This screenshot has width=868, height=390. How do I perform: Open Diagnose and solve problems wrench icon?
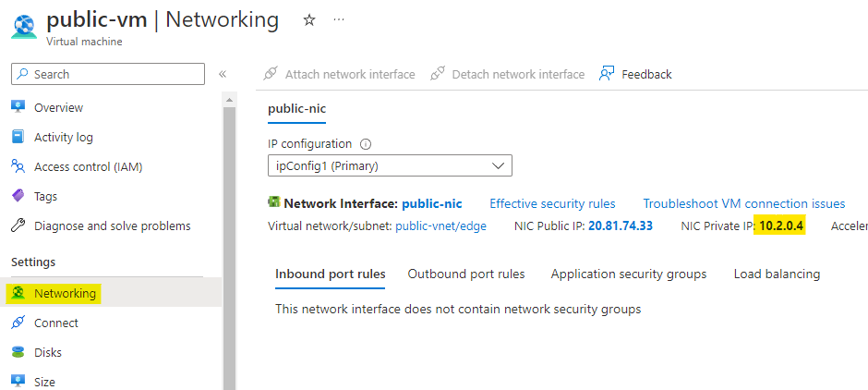[18, 225]
